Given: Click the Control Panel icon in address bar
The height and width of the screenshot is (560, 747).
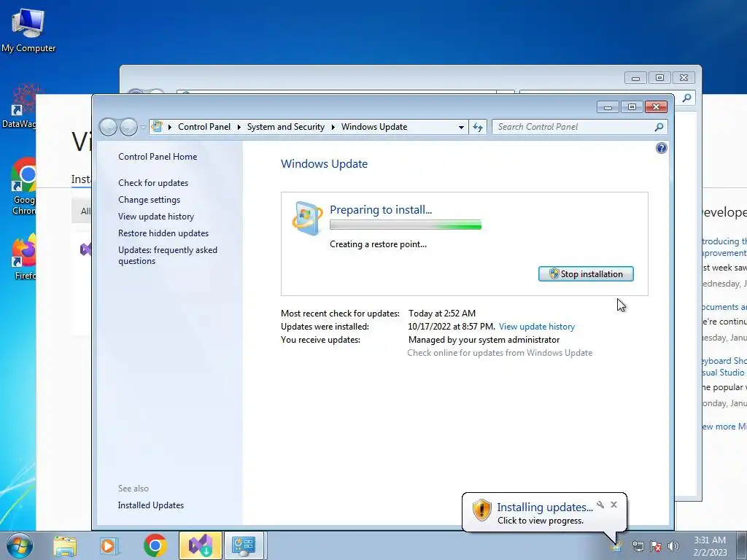Looking at the screenshot, I should (157, 127).
